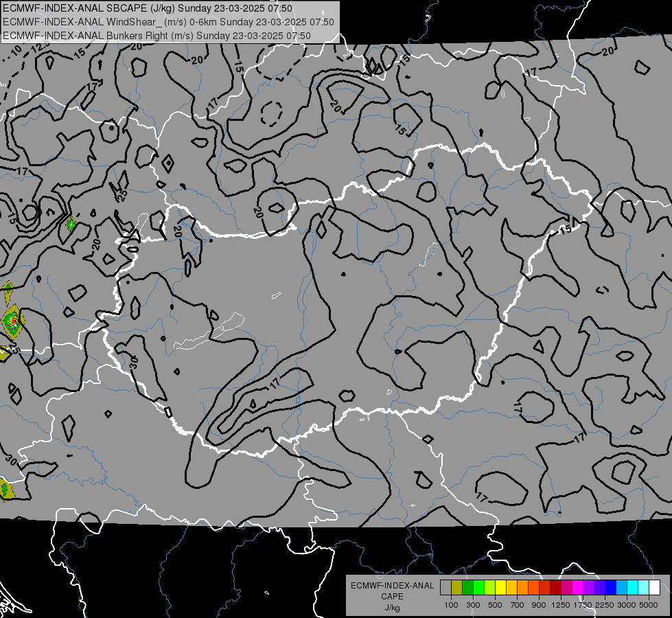Click the amber legend swatch left of 700

[511, 587]
